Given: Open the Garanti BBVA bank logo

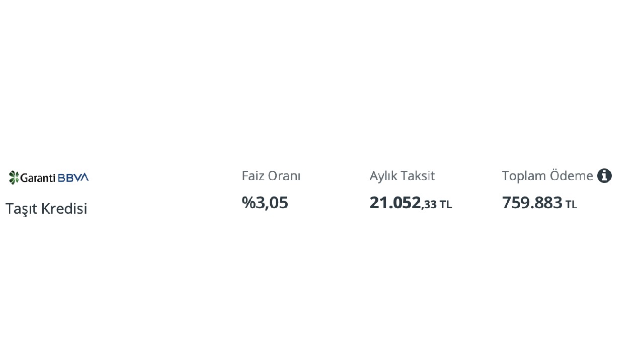Looking at the screenshot, I should coord(49,177).
